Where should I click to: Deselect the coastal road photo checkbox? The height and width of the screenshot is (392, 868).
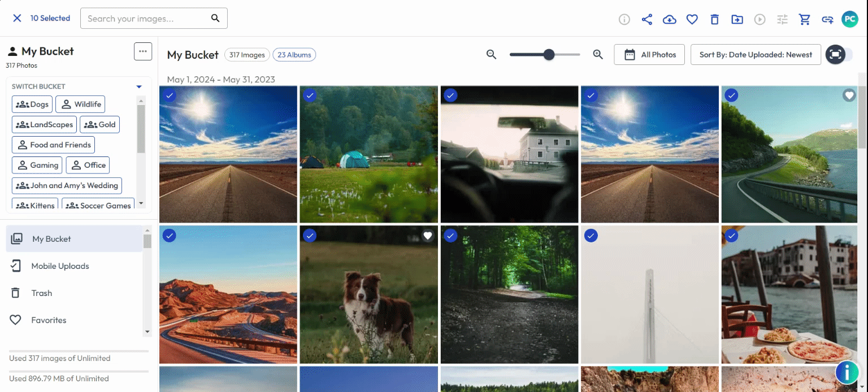point(731,95)
